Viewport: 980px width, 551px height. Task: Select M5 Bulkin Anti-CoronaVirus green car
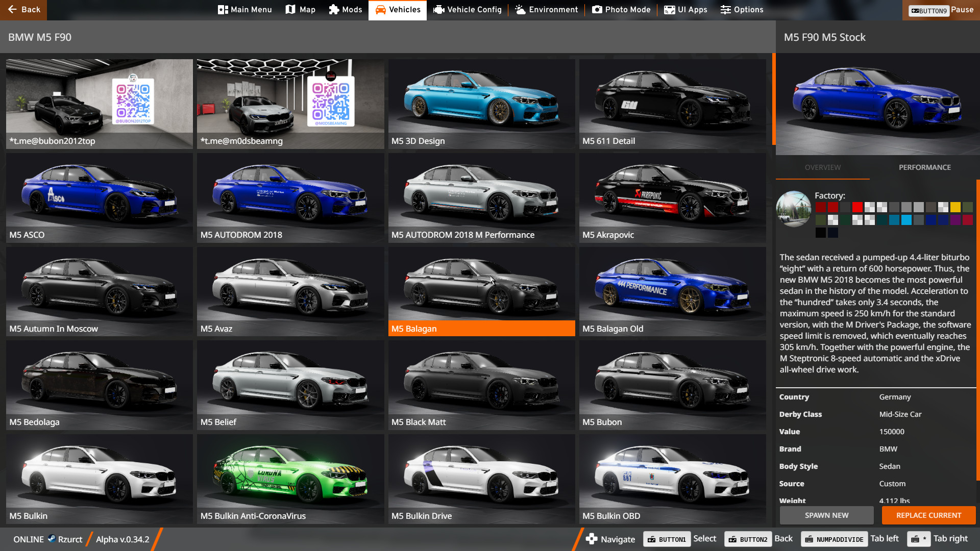[290, 479]
